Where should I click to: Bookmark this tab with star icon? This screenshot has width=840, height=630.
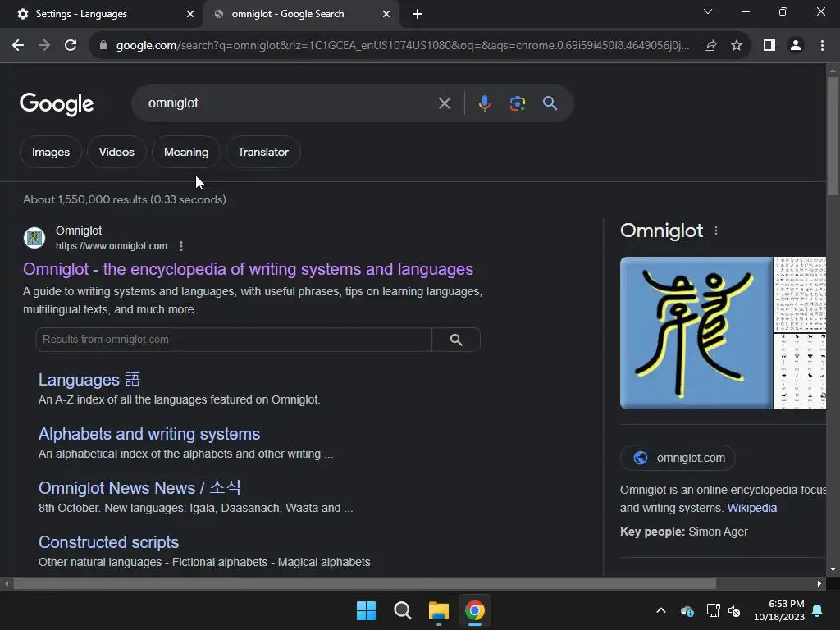(737, 46)
